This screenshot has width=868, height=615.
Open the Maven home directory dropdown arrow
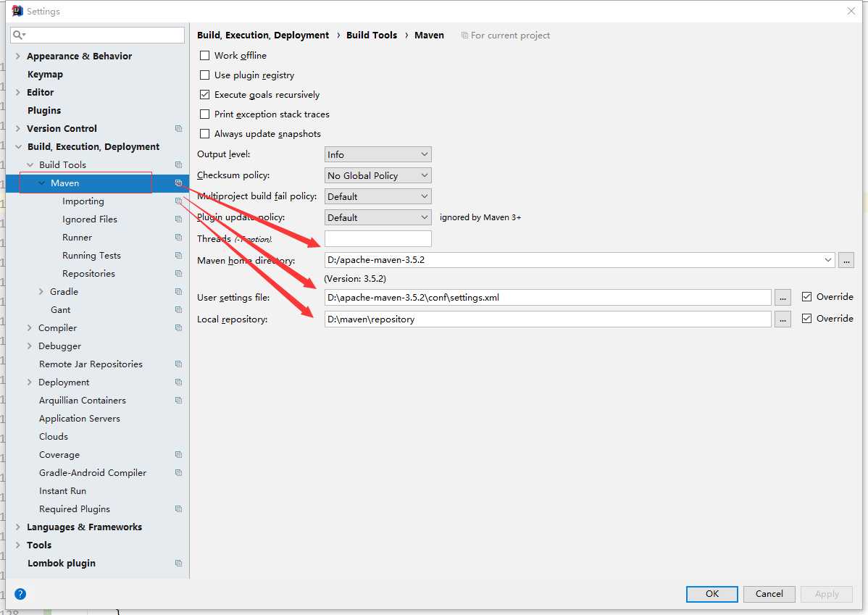[827, 259]
